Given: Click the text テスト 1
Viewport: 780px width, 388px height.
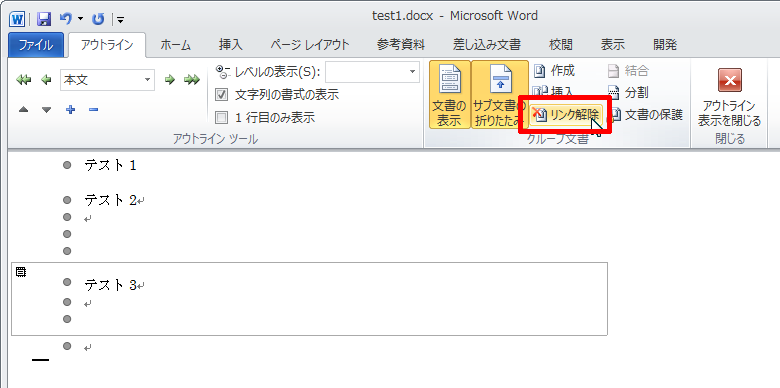Looking at the screenshot, I should (110, 165).
